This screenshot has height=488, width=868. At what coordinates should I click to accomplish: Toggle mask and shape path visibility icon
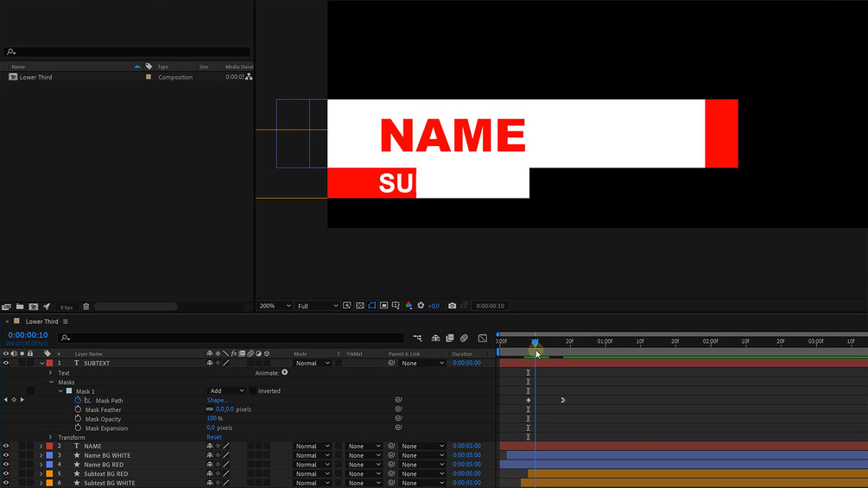pos(372,306)
